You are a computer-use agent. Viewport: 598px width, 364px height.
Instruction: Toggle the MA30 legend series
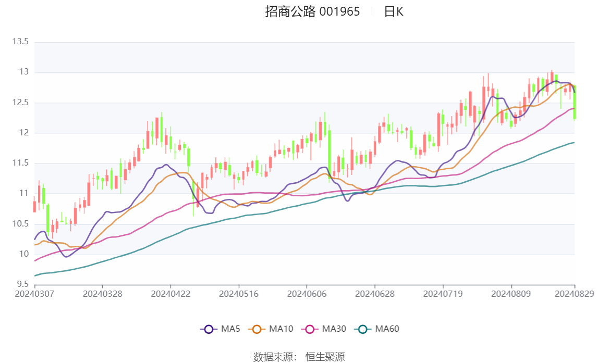[324, 329]
